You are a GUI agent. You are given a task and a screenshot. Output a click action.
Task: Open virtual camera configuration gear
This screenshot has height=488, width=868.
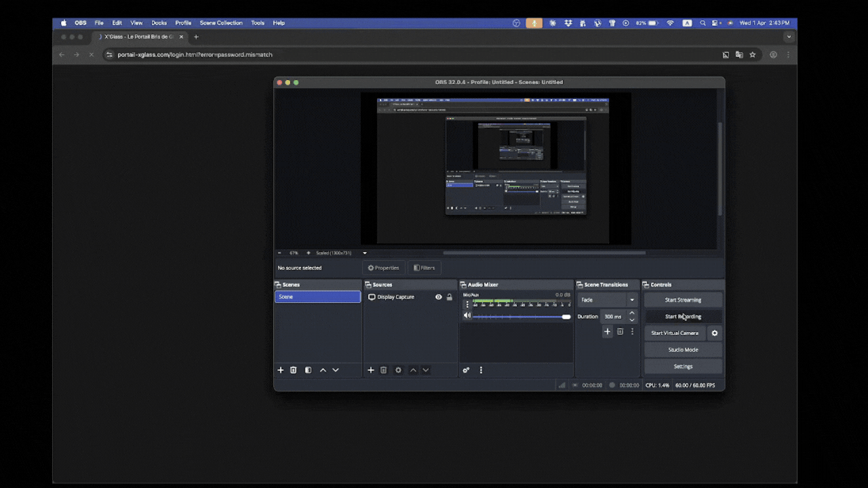pyautogui.click(x=714, y=333)
